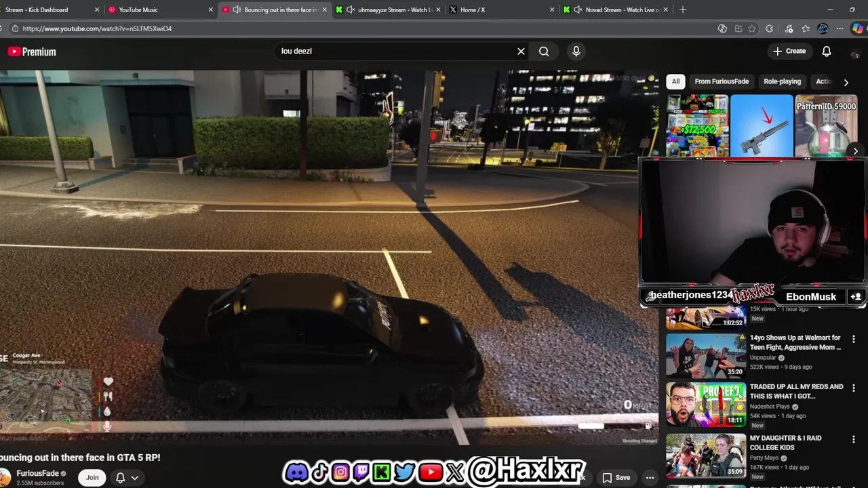Open Patty Mayo channel link
868x488 pixels.
(x=766, y=457)
